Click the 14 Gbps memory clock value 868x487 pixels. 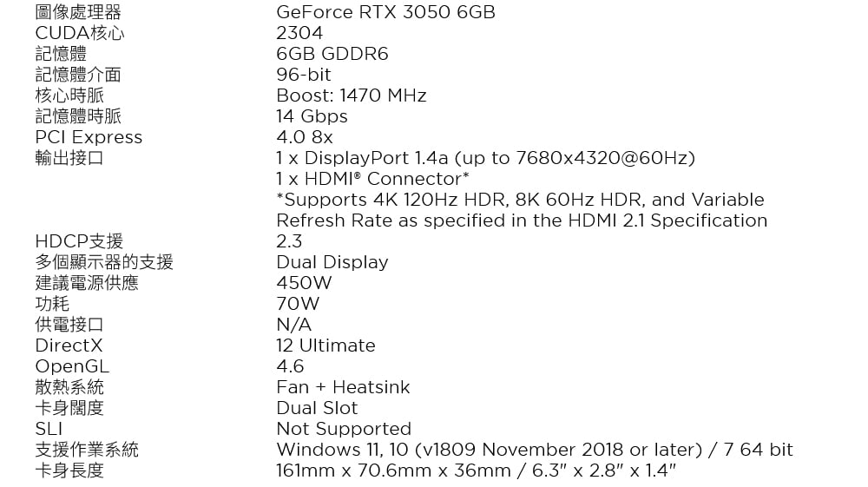pyautogui.click(x=312, y=117)
